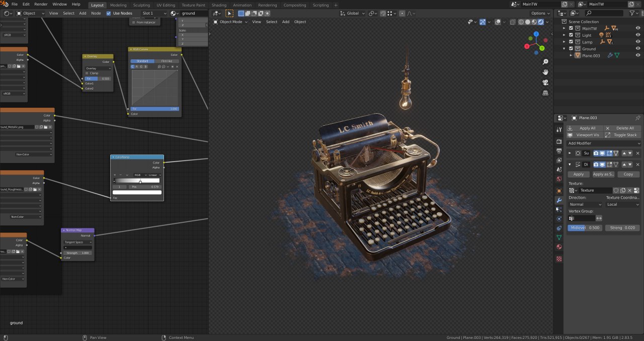The height and width of the screenshot is (341, 644).
Task: Open the Slot 1 dropdown
Action: point(154,14)
